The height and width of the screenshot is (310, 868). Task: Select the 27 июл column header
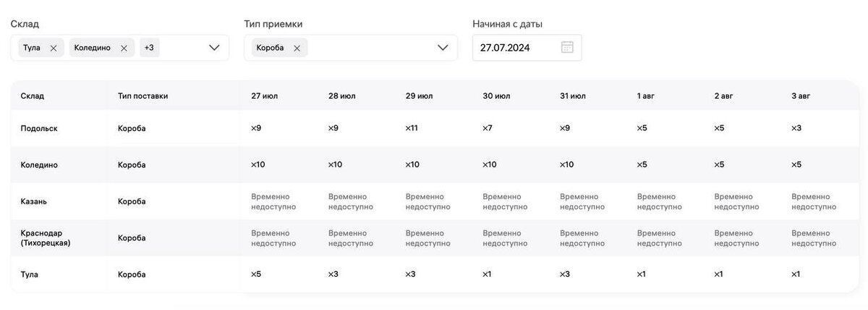tap(264, 96)
